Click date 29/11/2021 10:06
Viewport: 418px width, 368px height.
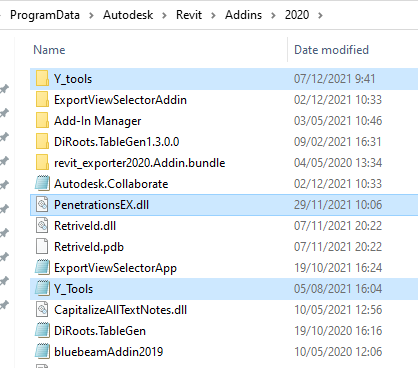pos(338,205)
